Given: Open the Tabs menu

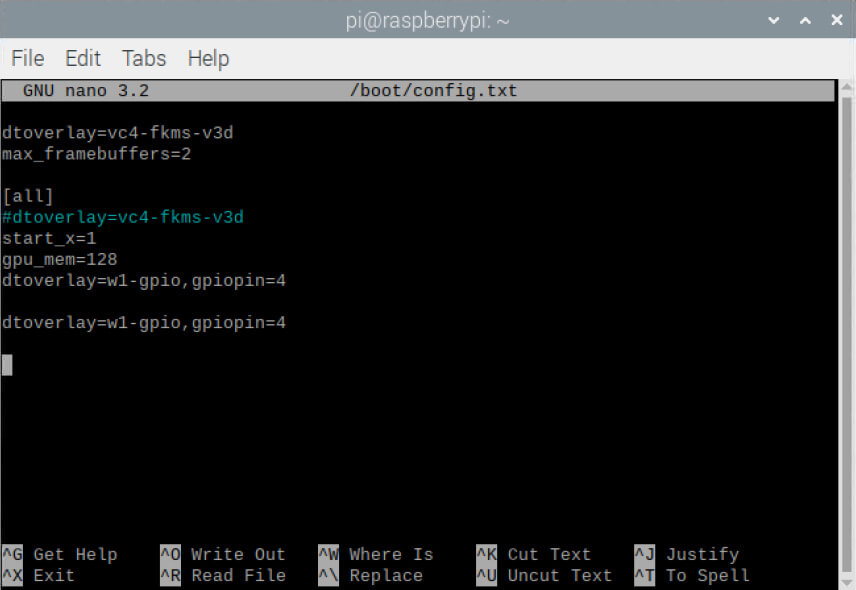Looking at the screenshot, I should click(x=144, y=58).
